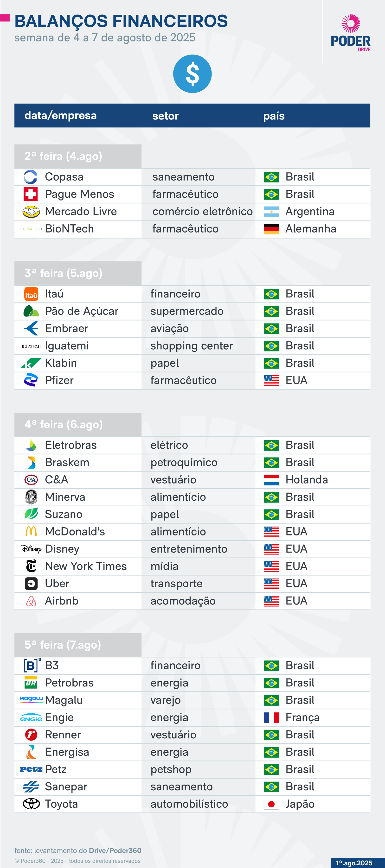The height and width of the screenshot is (868, 385).
Task: Select the 'país' column header
Action: (x=274, y=116)
